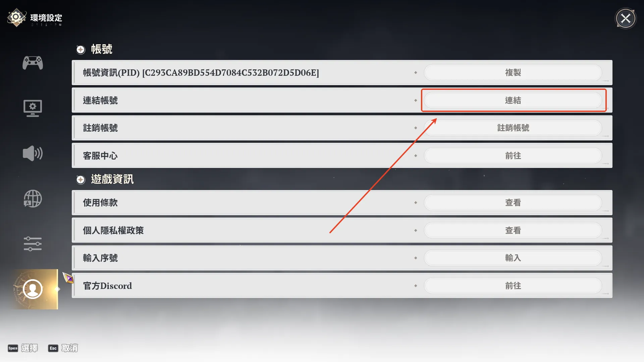Viewport: 644px width, 362px height.
Task: Click 前往 for 官方Discord
Action: (x=513, y=286)
